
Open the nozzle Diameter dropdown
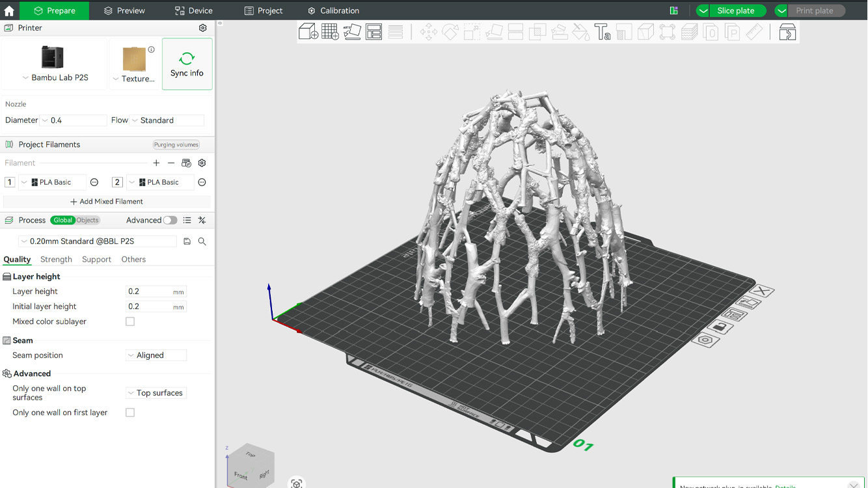coord(74,120)
